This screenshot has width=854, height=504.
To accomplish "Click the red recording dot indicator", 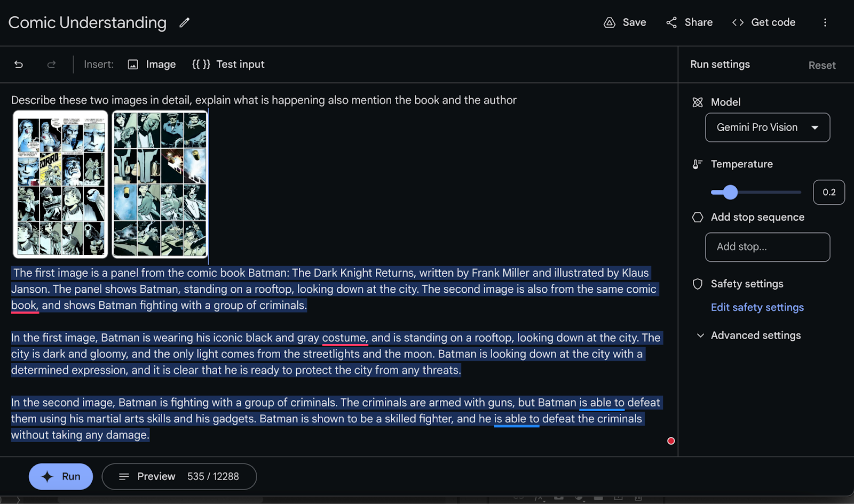I will coord(671,441).
